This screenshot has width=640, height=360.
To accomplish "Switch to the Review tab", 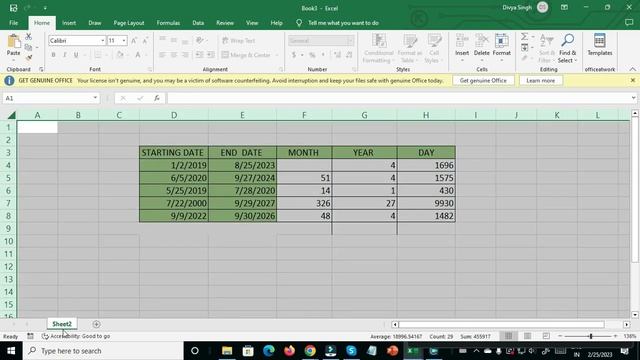I will (225, 23).
